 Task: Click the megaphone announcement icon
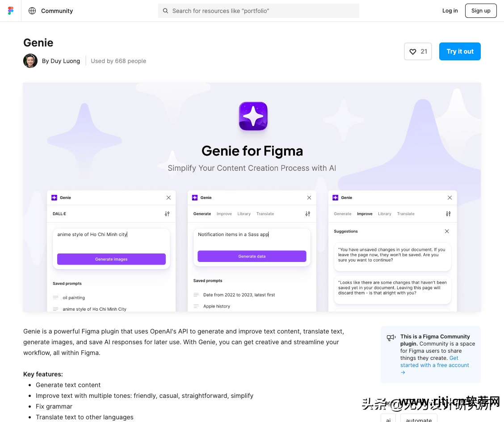point(391,338)
